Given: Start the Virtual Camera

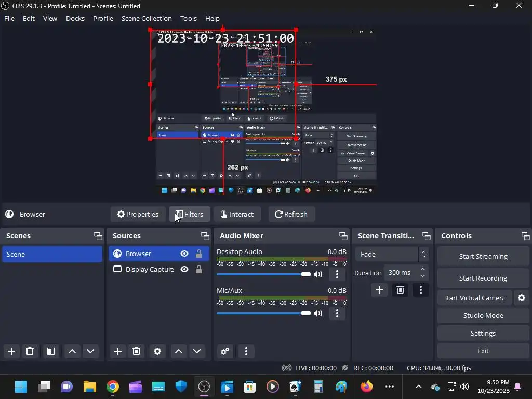Looking at the screenshot, I should tap(474, 298).
